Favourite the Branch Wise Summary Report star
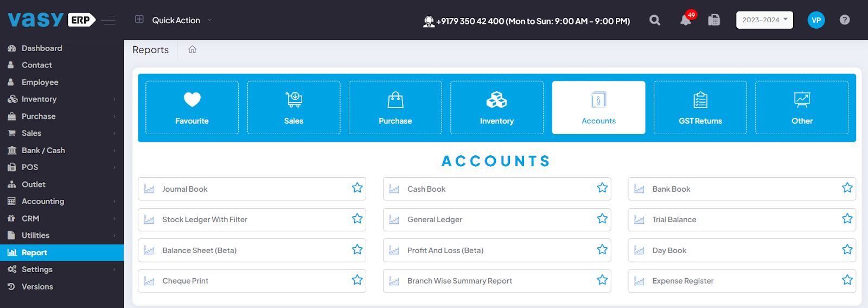868x308 pixels. 602,280
